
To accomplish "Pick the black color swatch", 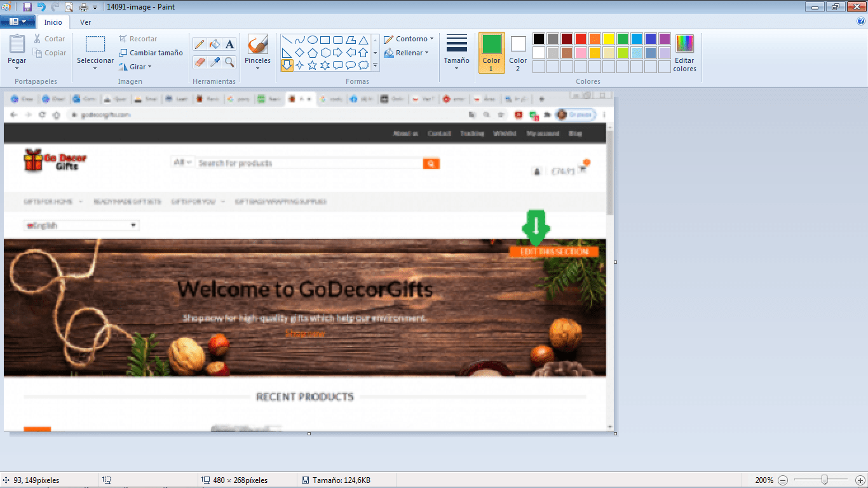I will point(539,39).
